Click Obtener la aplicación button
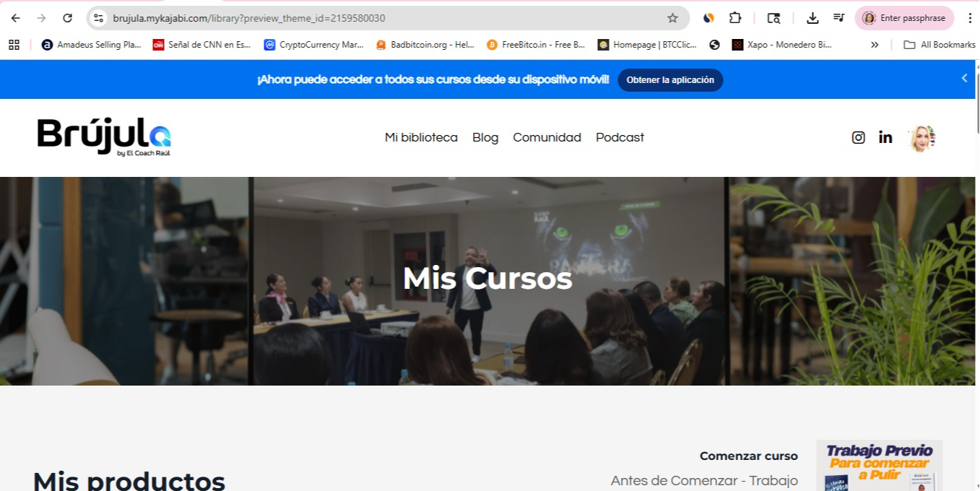Screen dimensions: 980x491 click(670, 80)
